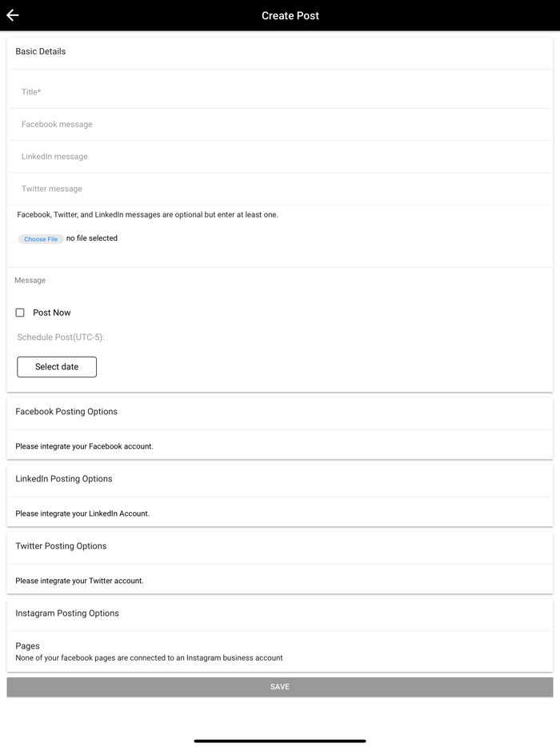Screen dimensions: 560x747
Task: Click the Facebook Posting Options header
Action: click(66, 412)
